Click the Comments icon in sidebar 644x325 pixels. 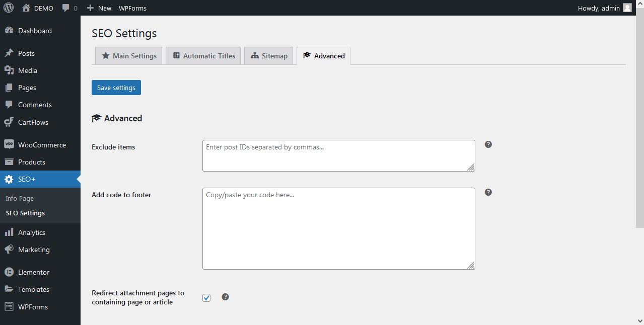pyautogui.click(x=9, y=105)
